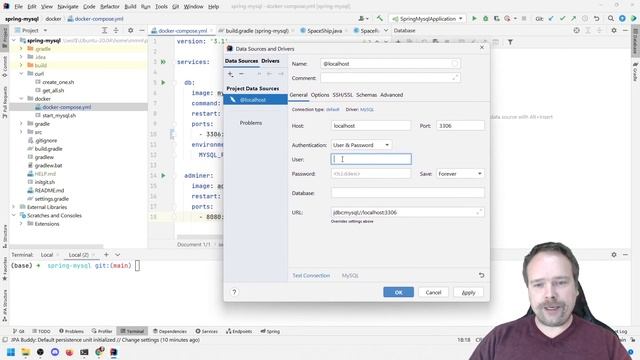Viewport: 640px width, 360px height.
Task: Select the @localhost data source entry
Action: [256, 100]
